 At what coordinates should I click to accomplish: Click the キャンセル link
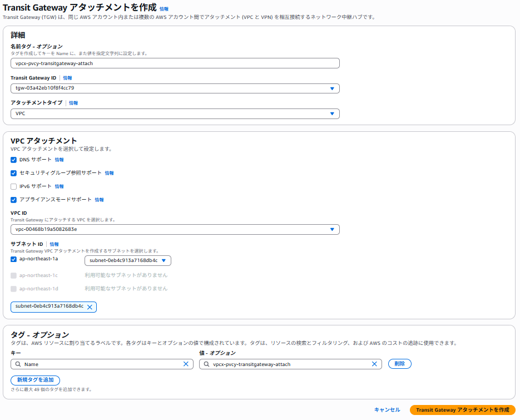click(387, 410)
